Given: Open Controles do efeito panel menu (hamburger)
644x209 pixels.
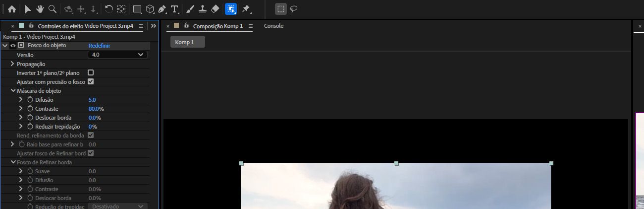Looking at the screenshot, I should click(141, 26).
